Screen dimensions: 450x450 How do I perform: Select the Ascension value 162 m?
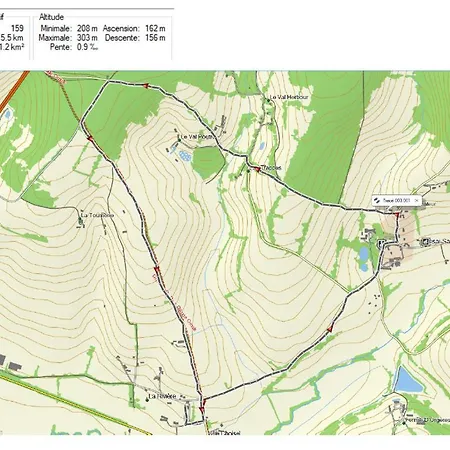click(155, 28)
